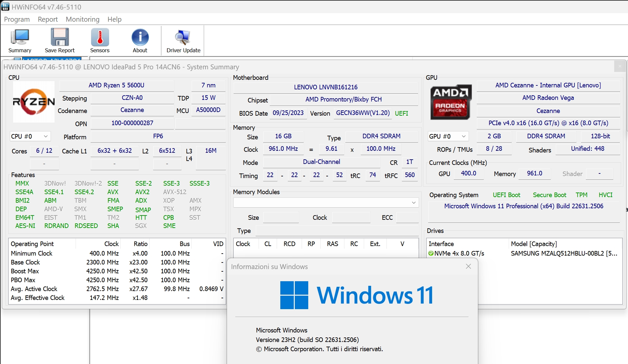This screenshot has width=628, height=364.
Task: Expand the GPU #0 selector dropdown
Action: click(x=448, y=136)
